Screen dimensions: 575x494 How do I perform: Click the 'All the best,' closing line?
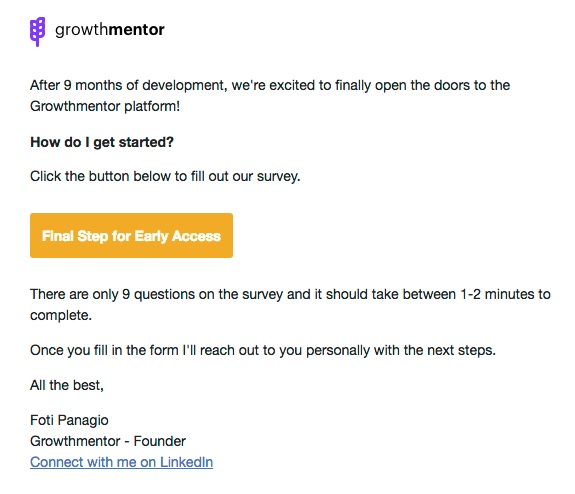[x=67, y=385]
